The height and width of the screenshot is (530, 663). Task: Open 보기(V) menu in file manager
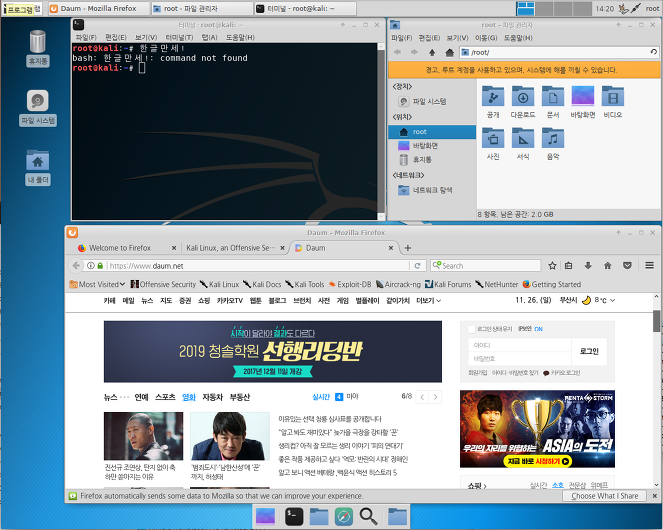click(x=458, y=38)
